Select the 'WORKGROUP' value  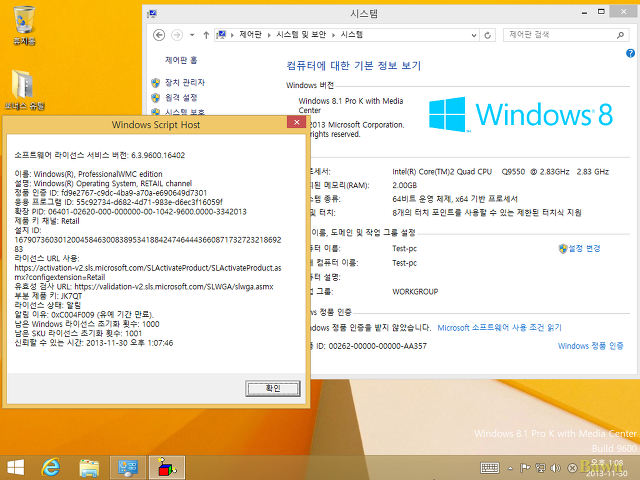pyautogui.click(x=415, y=292)
